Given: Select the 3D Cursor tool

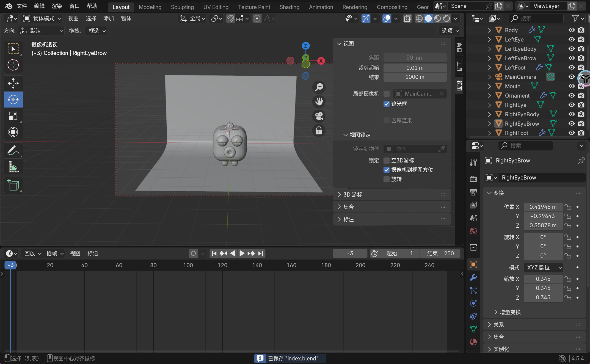Looking at the screenshot, I should tap(13, 65).
